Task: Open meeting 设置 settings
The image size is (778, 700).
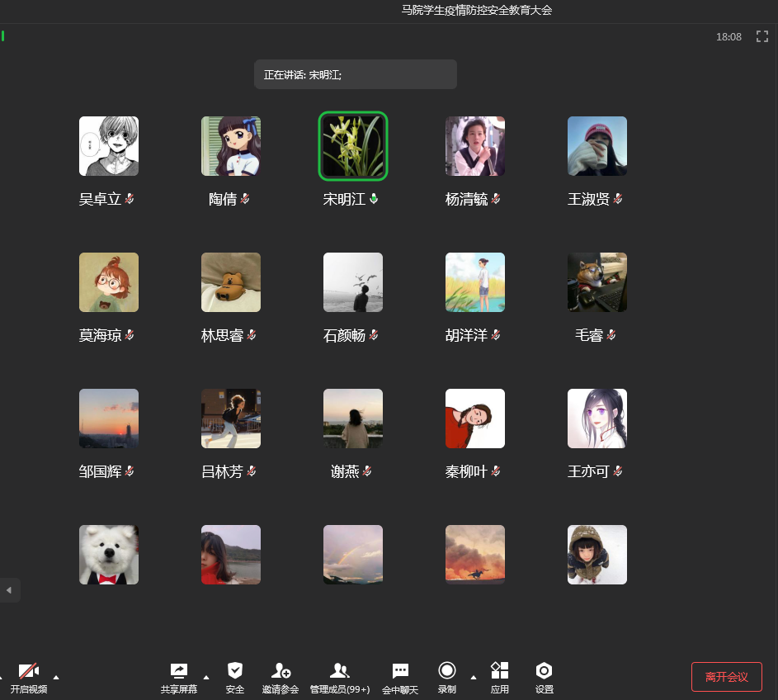Action: coord(545,678)
